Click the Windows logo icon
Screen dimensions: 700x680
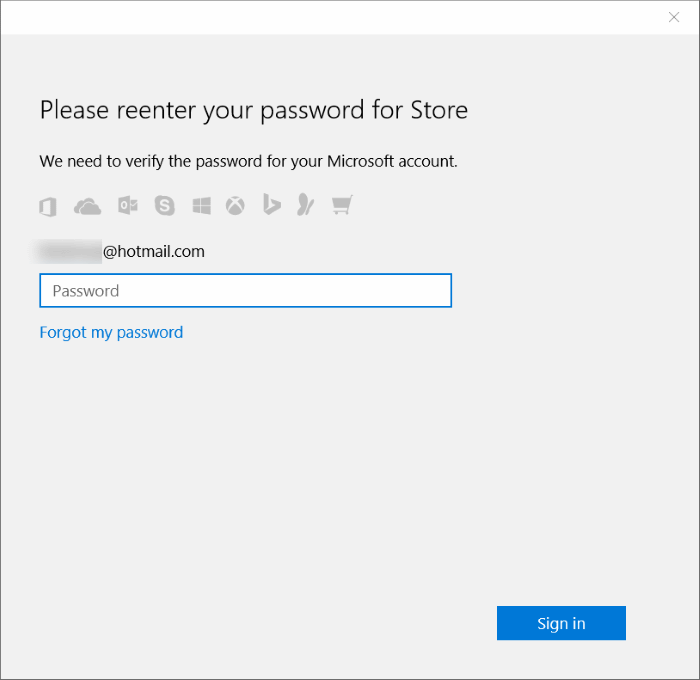coord(202,206)
